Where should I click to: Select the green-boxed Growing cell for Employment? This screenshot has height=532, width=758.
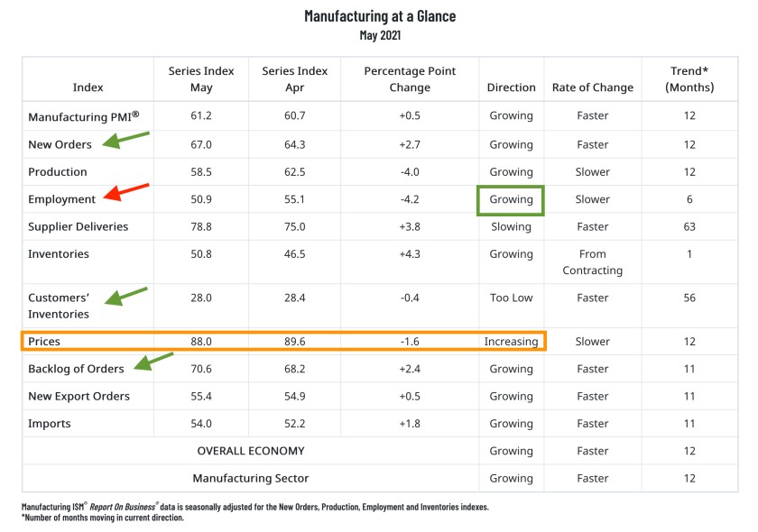[511, 199]
